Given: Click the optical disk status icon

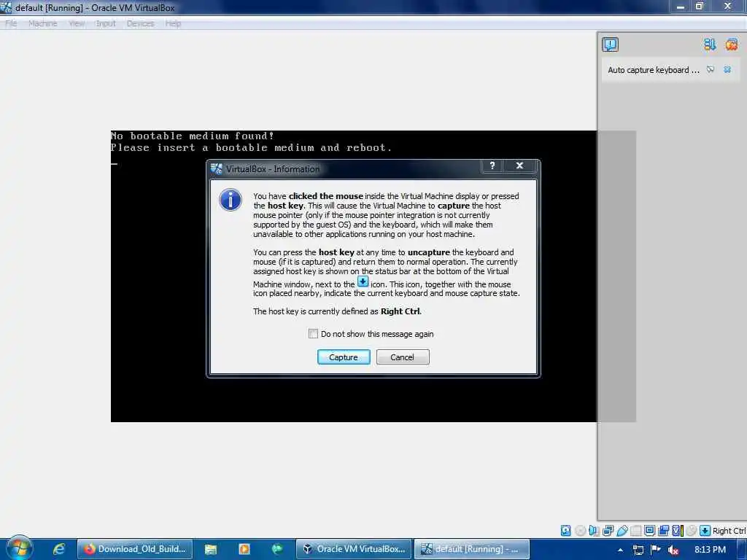Looking at the screenshot, I should pyautogui.click(x=580, y=531).
